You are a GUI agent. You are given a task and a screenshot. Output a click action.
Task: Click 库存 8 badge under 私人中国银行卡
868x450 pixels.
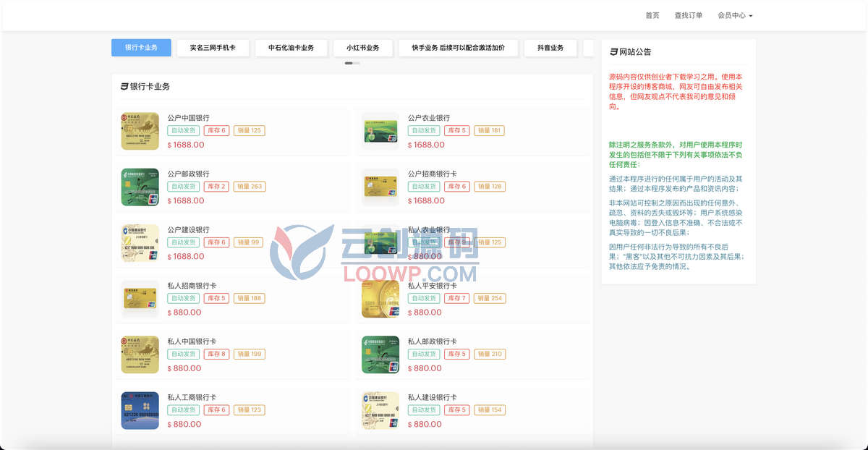[216, 354]
